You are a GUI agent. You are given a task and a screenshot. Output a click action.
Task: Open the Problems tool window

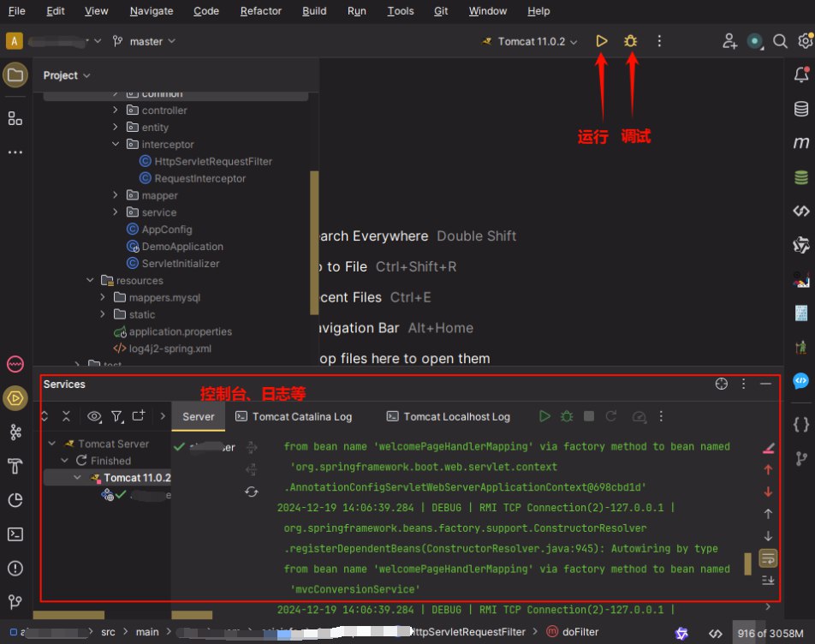15,569
